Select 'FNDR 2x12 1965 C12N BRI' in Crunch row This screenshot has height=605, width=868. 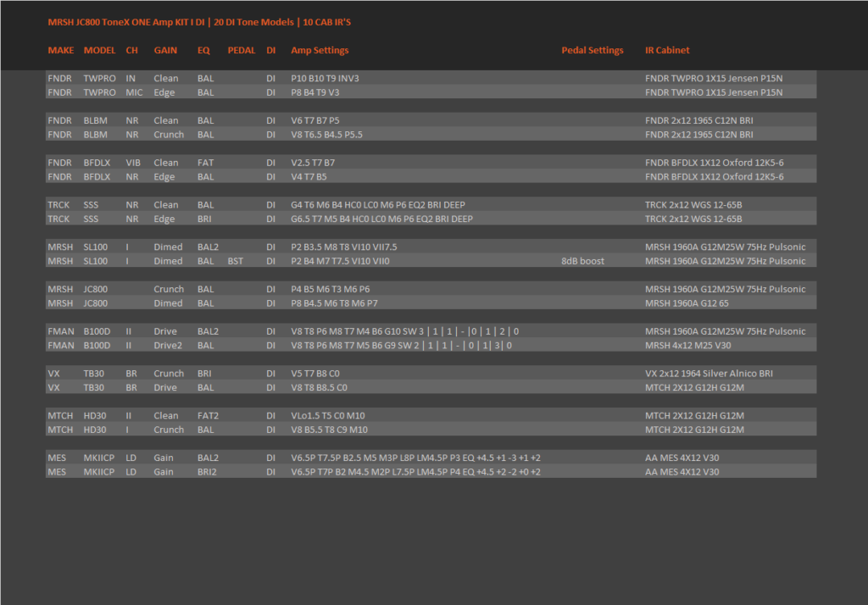[698, 135]
